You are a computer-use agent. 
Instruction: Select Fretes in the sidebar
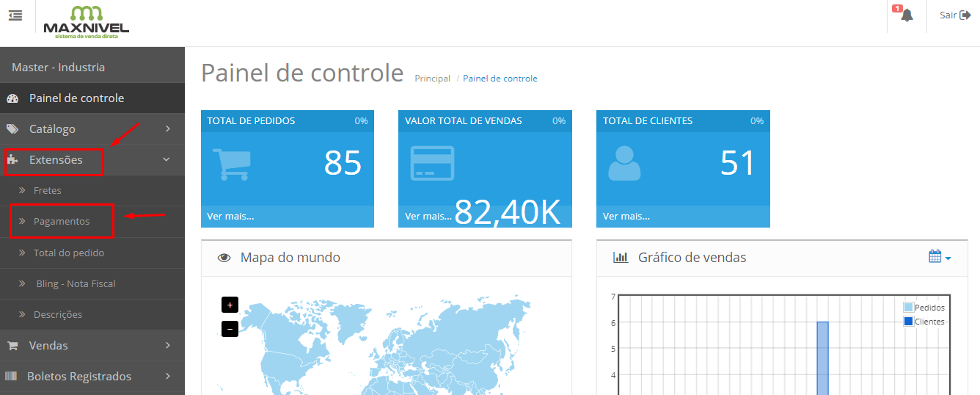point(48,190)
